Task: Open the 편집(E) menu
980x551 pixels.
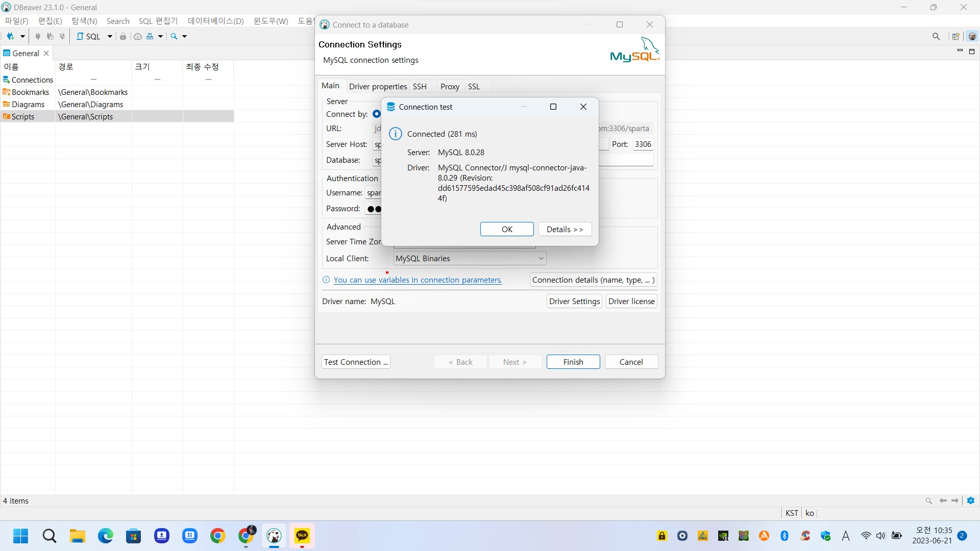Action: tap(50, 21)
